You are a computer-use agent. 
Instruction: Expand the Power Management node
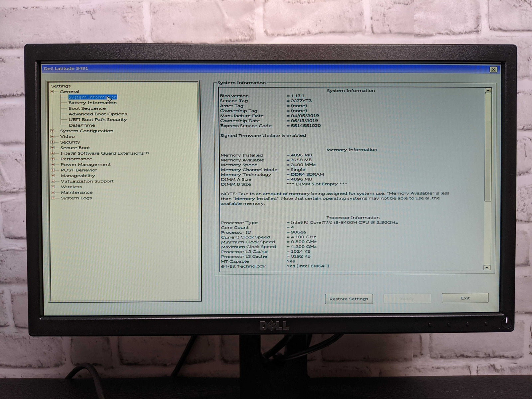point(53,164)
